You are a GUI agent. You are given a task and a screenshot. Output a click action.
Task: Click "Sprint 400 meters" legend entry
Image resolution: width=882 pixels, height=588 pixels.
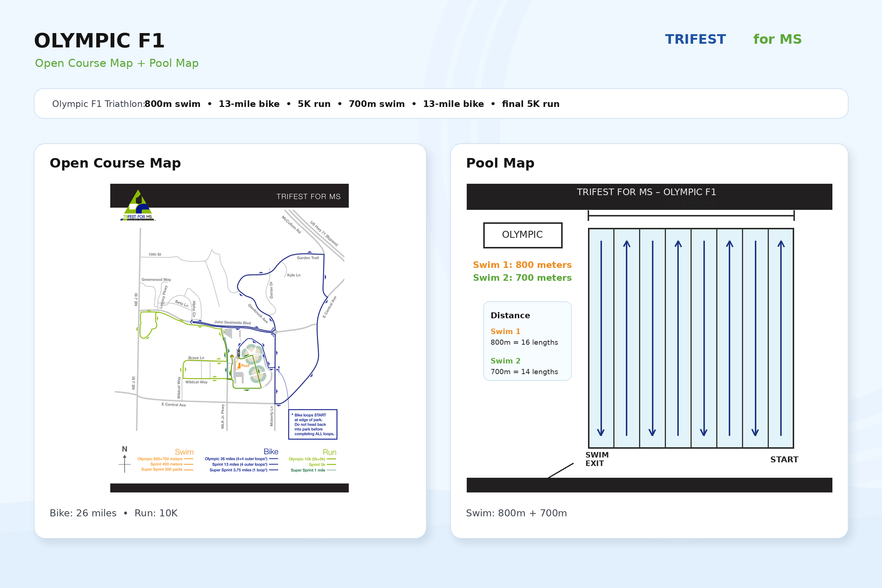pos(166,464)
